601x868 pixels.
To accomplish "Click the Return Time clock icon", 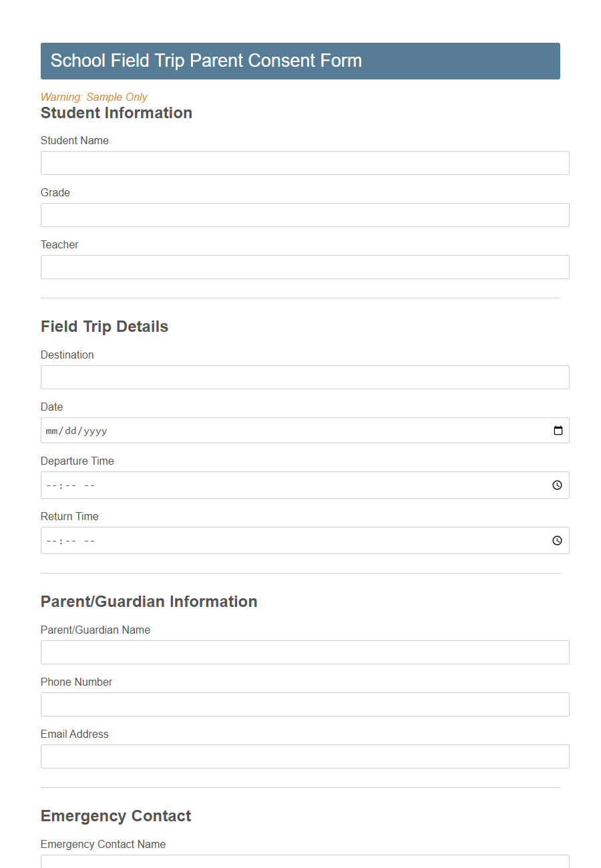I will point(557,540).
